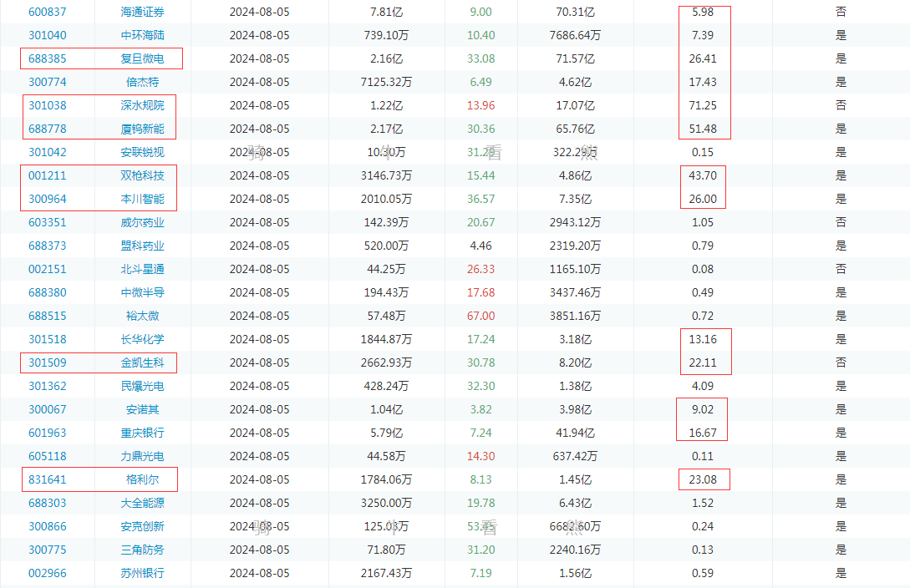The width and height of the screenshot is (910, 588).
Task: Open the 海通证券 stock name link
Action: pyautogui.click(x=142, y=13)
